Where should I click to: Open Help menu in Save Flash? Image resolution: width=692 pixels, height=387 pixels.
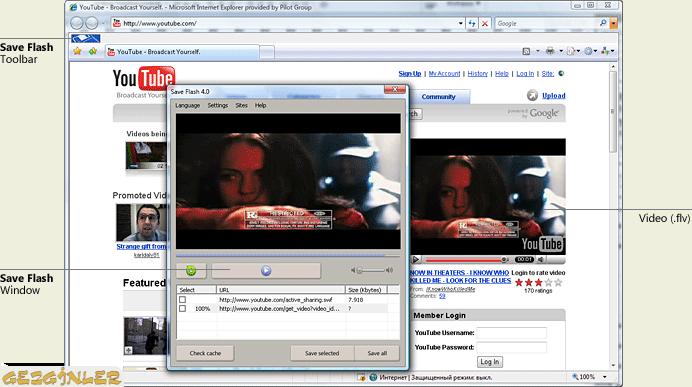260,105
